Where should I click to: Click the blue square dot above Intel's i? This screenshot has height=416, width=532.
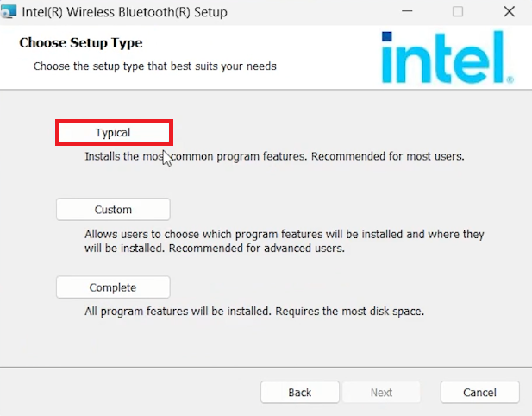(x=387, y=37)
